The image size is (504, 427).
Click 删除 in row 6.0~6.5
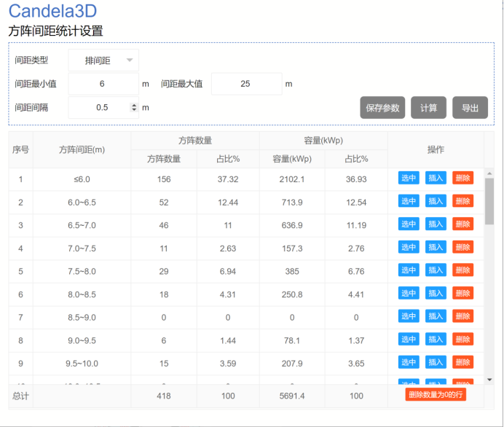pyautogui.click(x=462, y=201)
